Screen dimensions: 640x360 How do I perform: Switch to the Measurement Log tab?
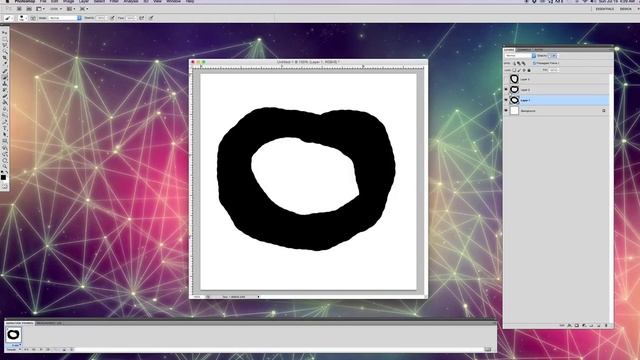pos(49,323)
